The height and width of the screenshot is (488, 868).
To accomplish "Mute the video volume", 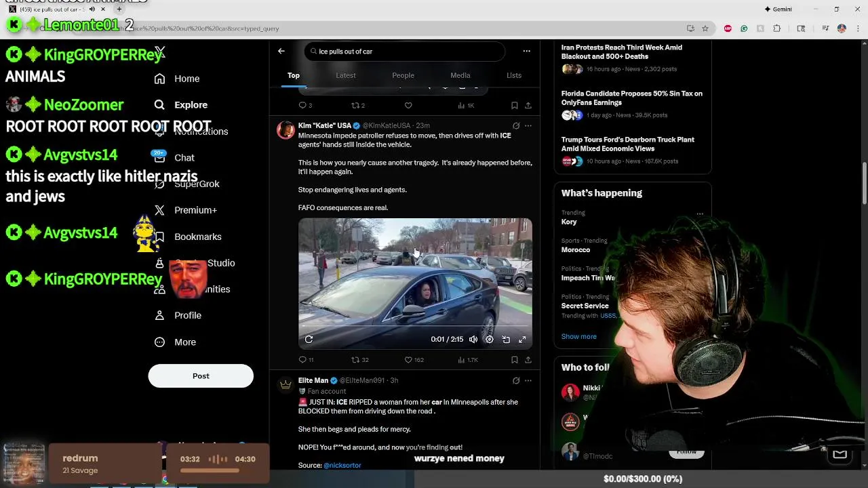I will tap(473, 339).
